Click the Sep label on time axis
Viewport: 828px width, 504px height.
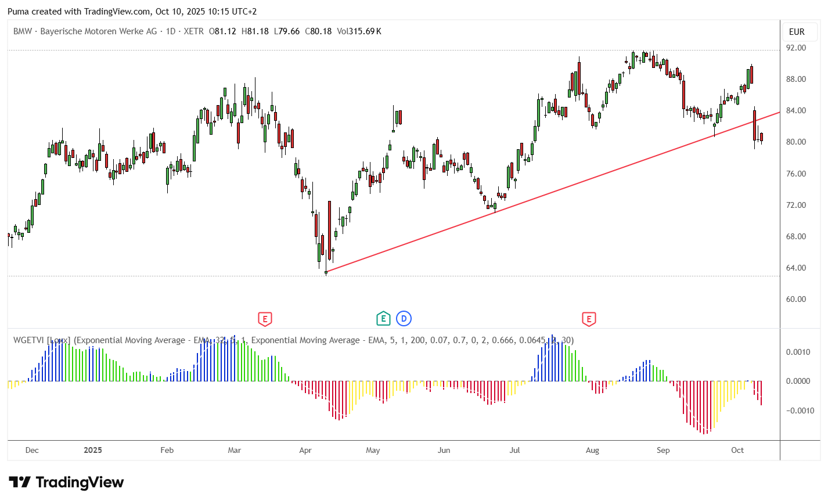(x=663, y=450)
